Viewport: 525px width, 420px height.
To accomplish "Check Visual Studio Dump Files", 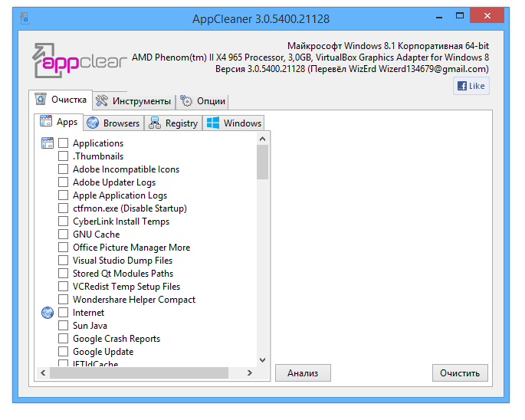I will [64, 261].
